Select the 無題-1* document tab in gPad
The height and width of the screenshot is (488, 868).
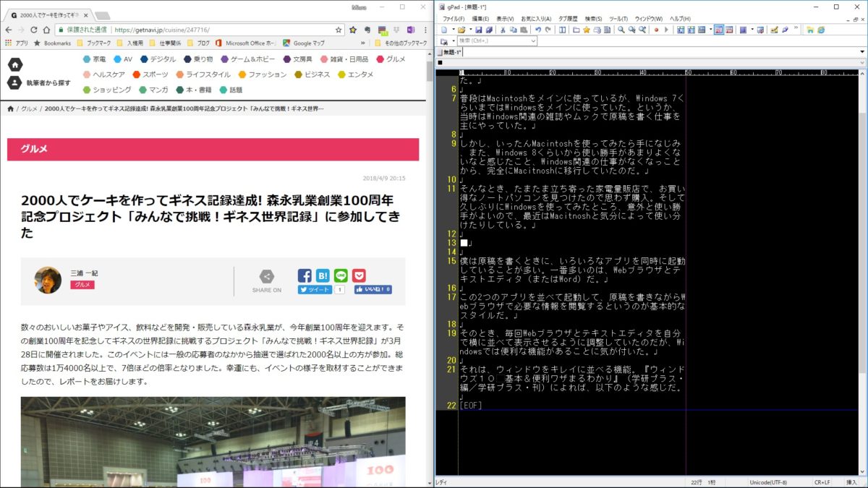pos(451,52)
